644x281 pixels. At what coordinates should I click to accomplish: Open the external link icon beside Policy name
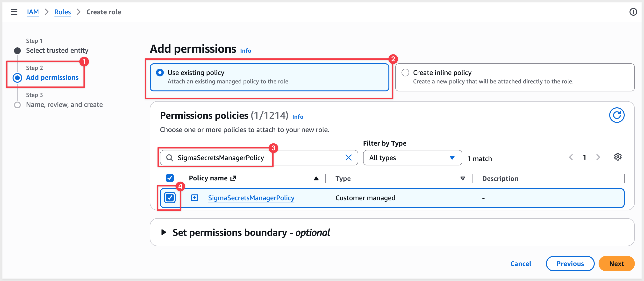(x=233, y=178)
